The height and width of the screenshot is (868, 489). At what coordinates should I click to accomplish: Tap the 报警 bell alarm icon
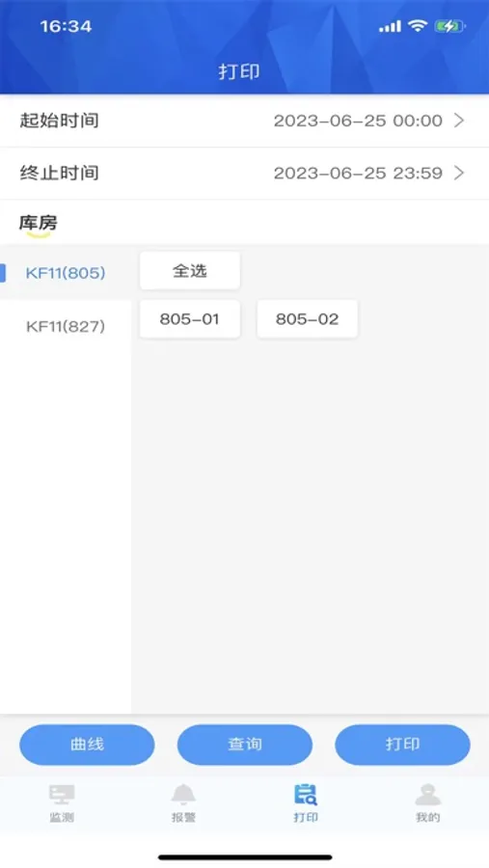[x=183, y=795]
